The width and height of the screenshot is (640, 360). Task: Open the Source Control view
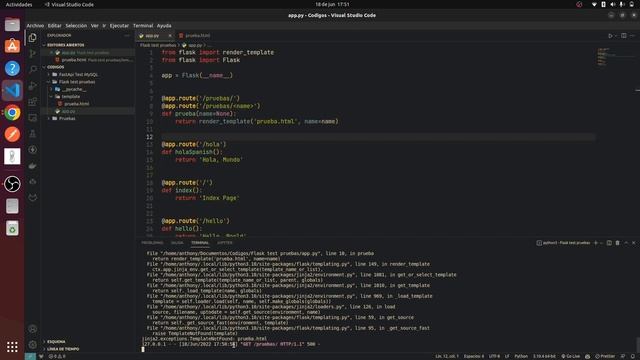tap(33, 53)
